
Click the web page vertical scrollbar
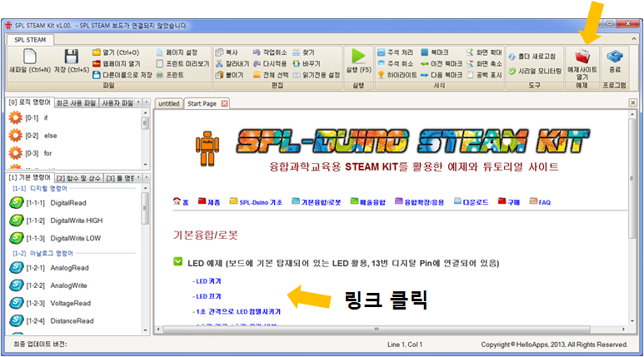coord(632,178)
